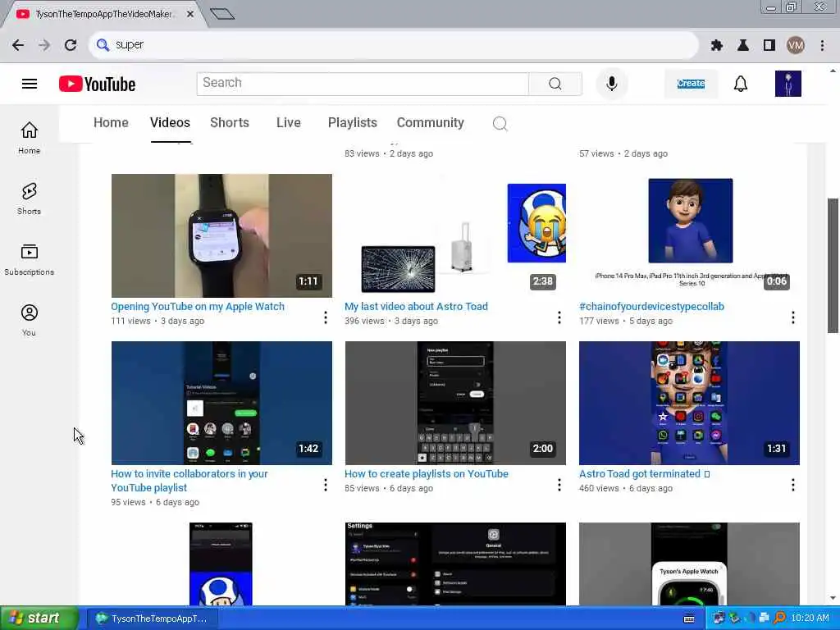The height and width of the screenshot is (630, 840).
Task: Open the #chainofyourdevicestypecollab title link
Action: pos(651,307)
